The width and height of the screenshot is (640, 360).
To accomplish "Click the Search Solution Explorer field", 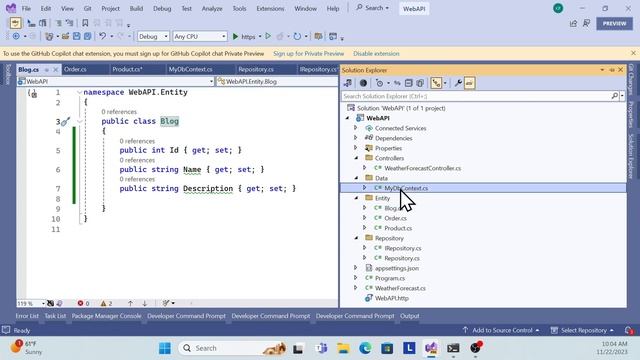I will pos(476,96).
